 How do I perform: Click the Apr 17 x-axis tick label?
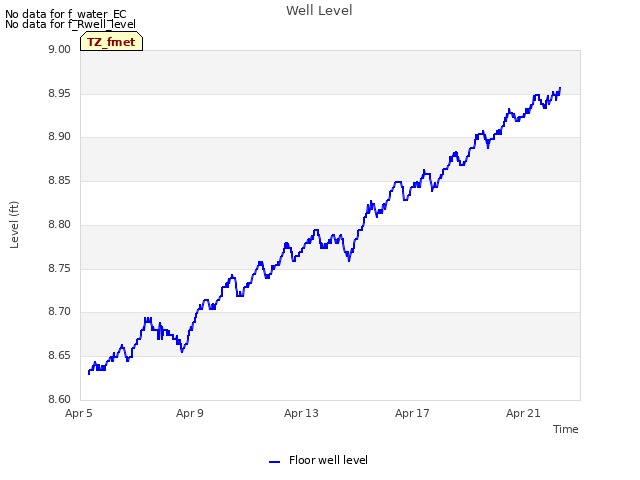point(412,413)
